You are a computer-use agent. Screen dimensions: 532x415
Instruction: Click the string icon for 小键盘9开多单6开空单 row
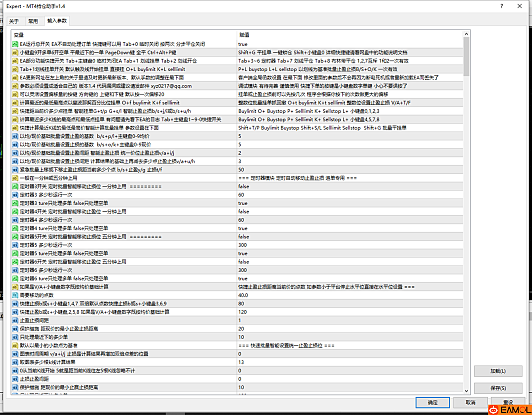15,53
